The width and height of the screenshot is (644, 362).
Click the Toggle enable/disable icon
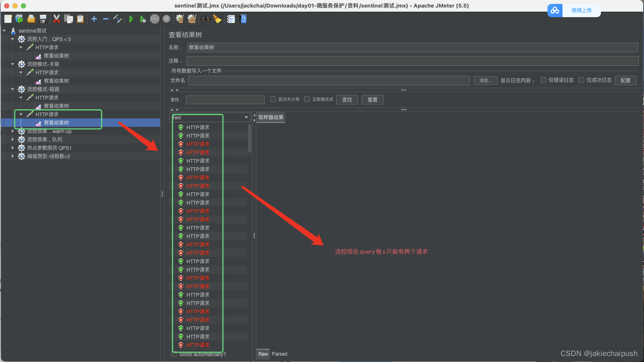pyautogui.click(x=118, y=19)
